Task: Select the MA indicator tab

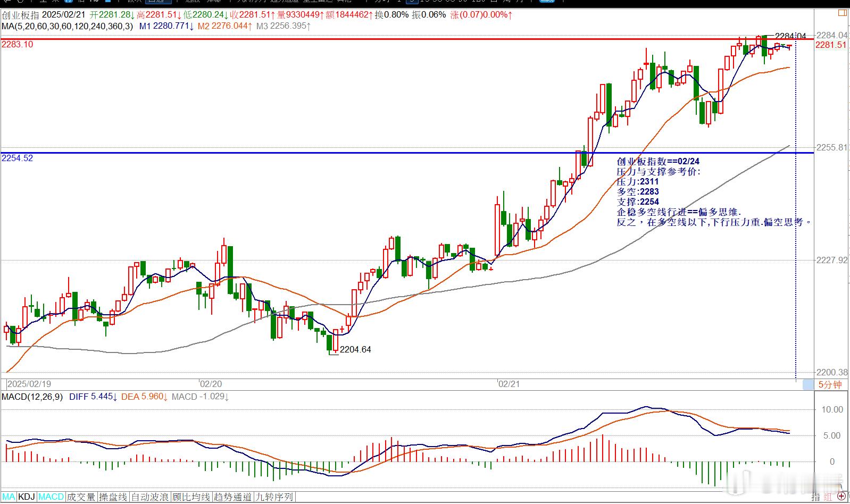Action: (x=9, y=497)
